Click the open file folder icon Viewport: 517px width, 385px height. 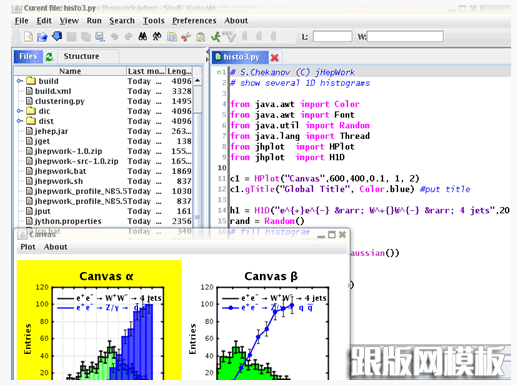click(x=42, y=36)
